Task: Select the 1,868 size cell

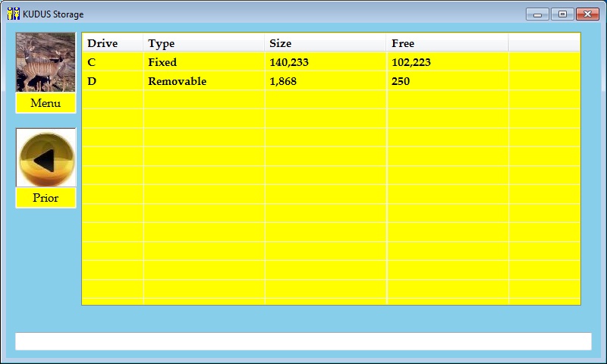Action: point(283,81)
